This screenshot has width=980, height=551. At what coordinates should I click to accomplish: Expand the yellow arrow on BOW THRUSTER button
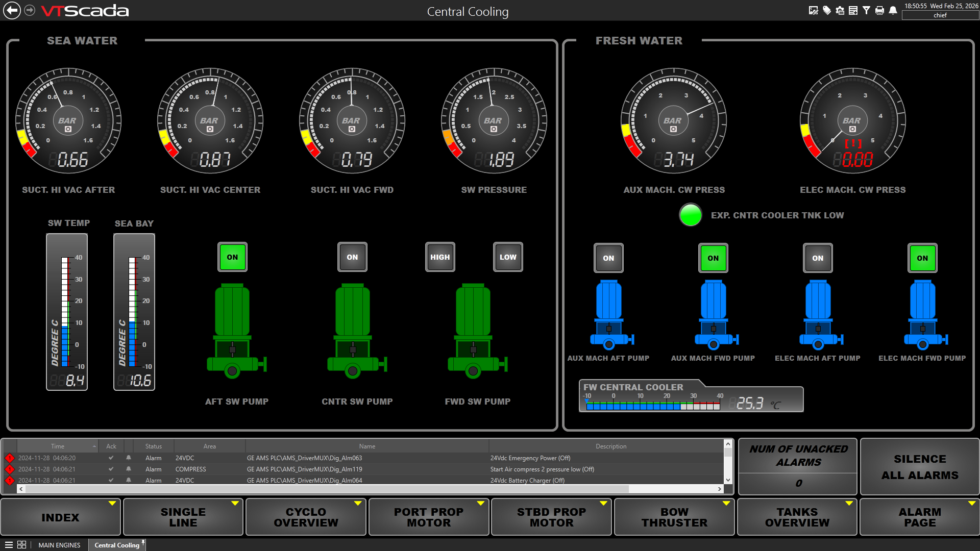pyautogui.click(x=726, y=504)
